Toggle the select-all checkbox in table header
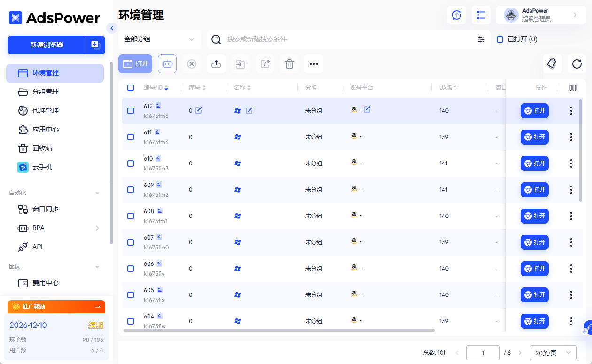Viewport: 592px width, 364px height. click(x=131, y=88)
